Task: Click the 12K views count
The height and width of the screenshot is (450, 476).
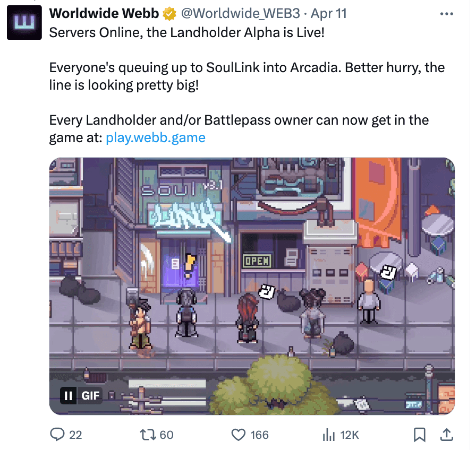Action: (350, 435)
